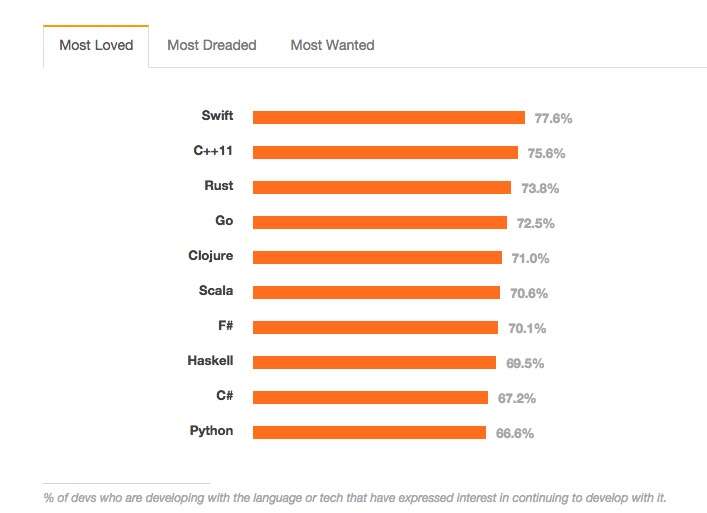Select the Most Loved tab

click(96, 45)
